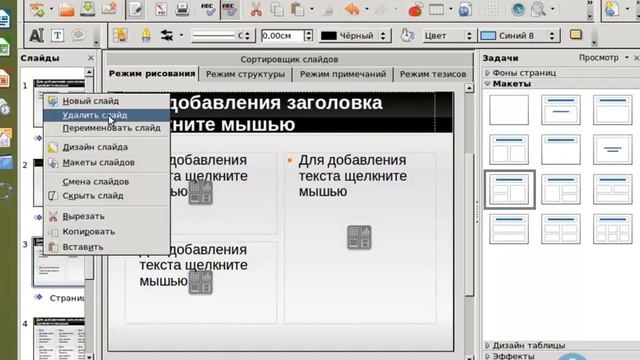Choose Вставить in context menu
This screenshot has height=360, width=640.
(x=107, y=247)
